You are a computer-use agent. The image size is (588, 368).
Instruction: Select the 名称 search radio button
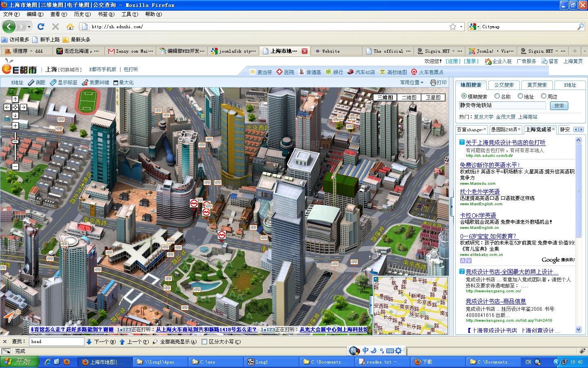tap(497, 96)
